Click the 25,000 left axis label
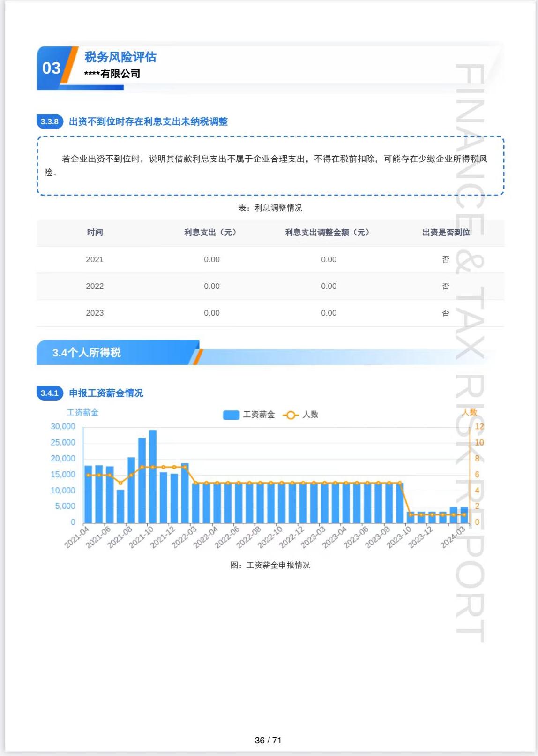The width and height of the screenshot is (538, 756). (63, 443)
